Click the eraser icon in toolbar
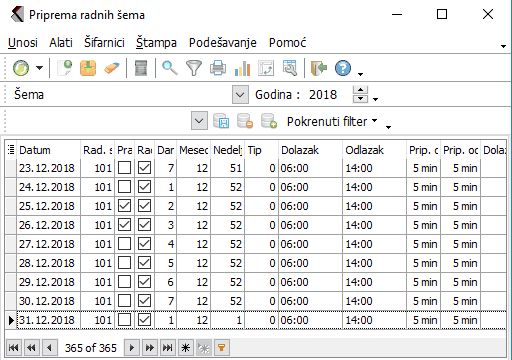The image size is (512, 360). point(112,68)
